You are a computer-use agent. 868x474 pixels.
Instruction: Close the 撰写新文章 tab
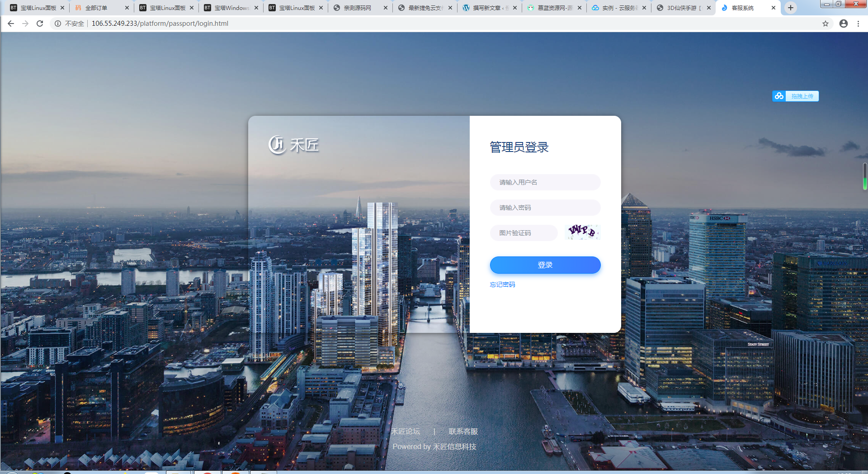[515, 8]
